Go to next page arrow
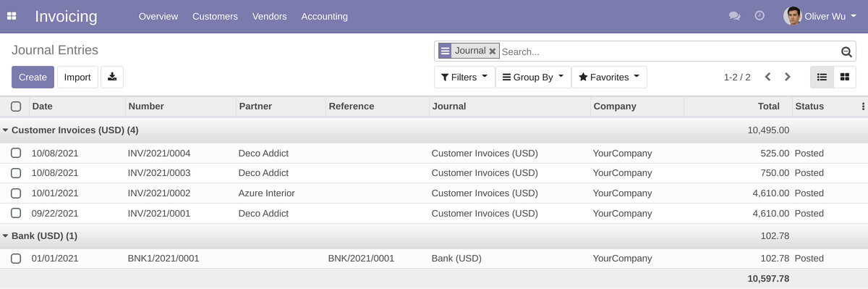 tap(788, 77)
